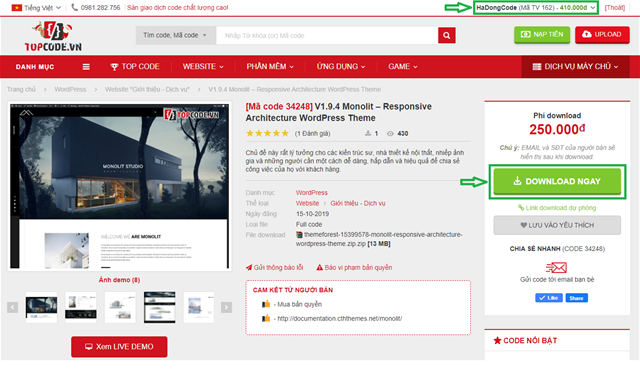
Task: Select the second demo thumbnail
Action: 81,307
